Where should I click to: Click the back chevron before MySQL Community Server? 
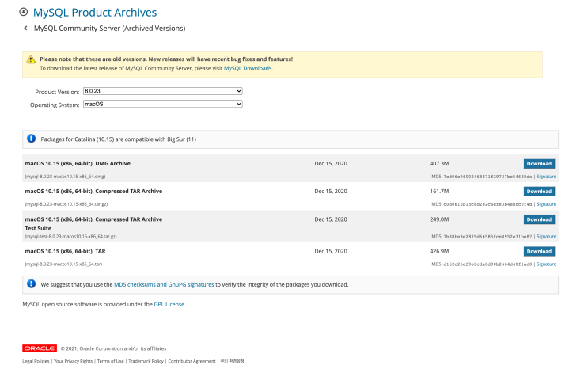(25, 29)
